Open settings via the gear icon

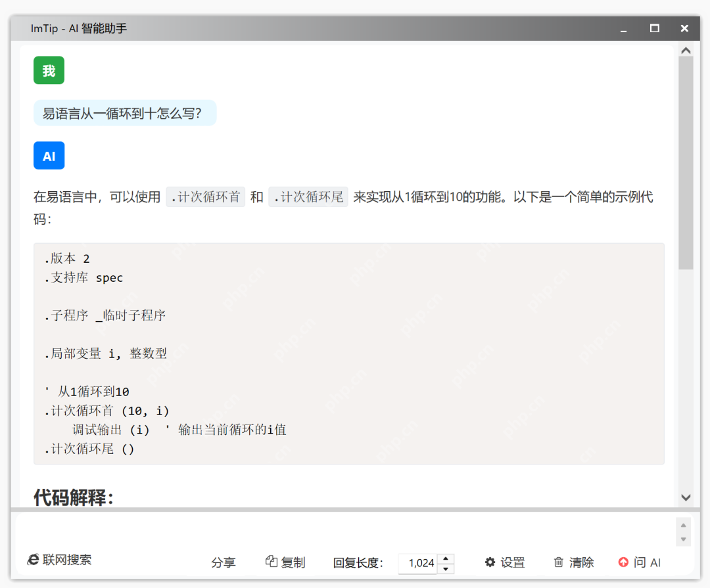coord(490,562)
